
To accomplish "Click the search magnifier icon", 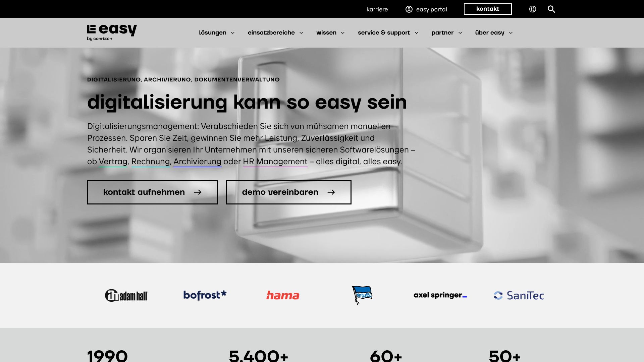I will click(x=551, y=9).
